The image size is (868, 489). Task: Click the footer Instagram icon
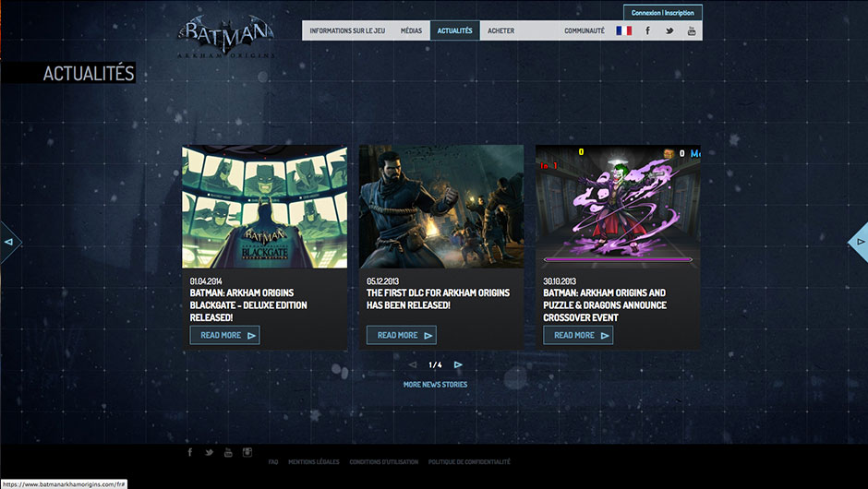247,452
